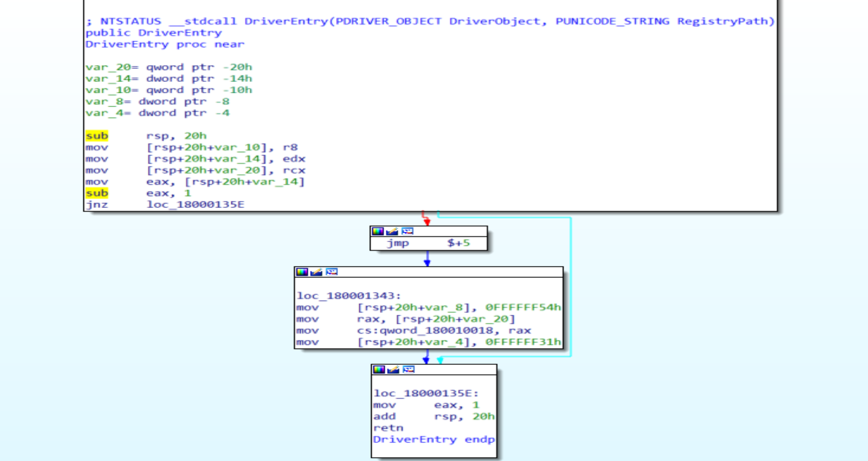Click the color icon on the jmp node
This screenshot has height=461, width=868.
377,231
